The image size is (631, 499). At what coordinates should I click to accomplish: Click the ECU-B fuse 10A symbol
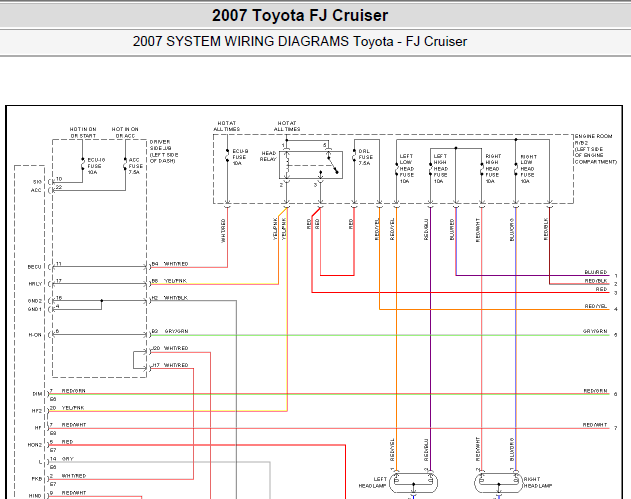click(x=227, y=156)
